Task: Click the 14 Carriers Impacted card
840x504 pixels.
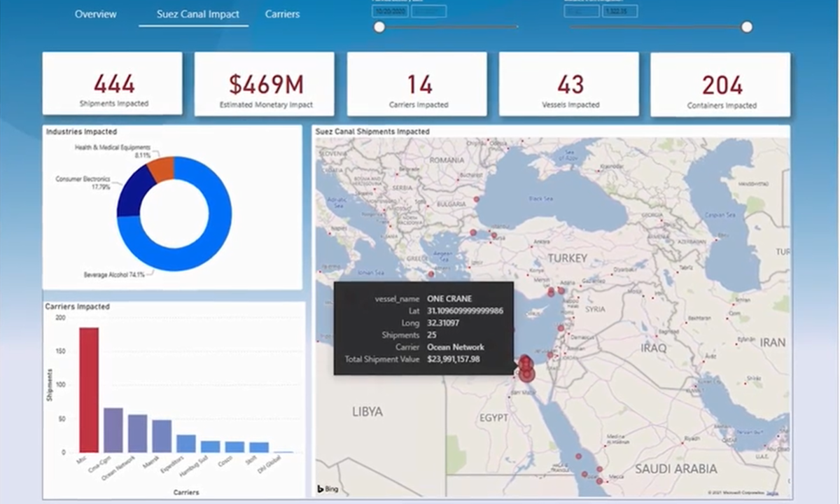Action: coord(417,83)
